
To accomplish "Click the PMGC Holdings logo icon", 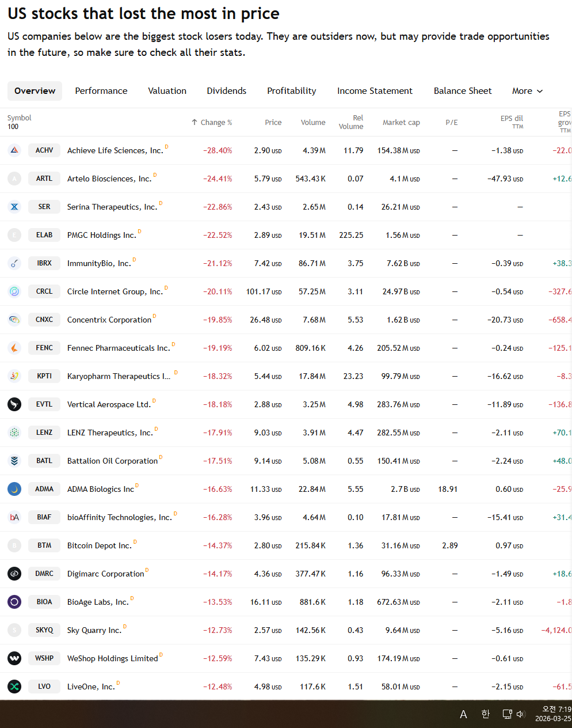I will point(14,235).
